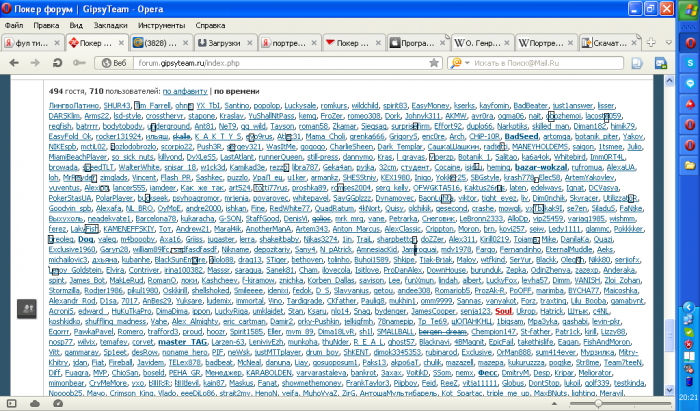Screen dimensions: 700x411
Task: Reload the page with the refresh icon
Action: pyautogui.click(x=57, y=63)
